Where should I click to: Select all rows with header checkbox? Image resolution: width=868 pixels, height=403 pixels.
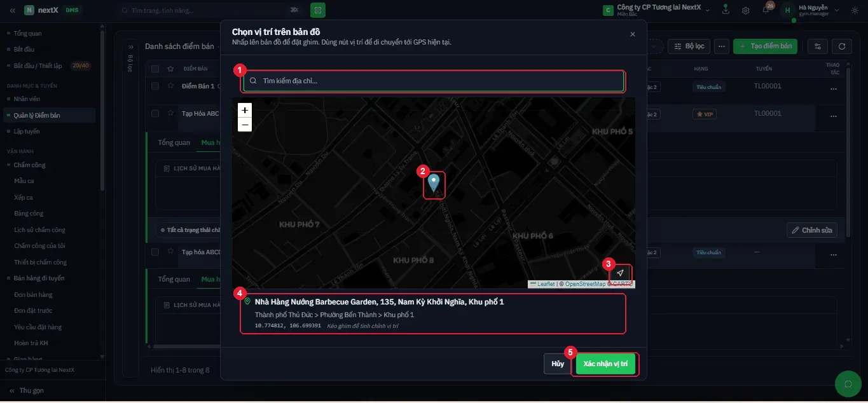(155, 69)
